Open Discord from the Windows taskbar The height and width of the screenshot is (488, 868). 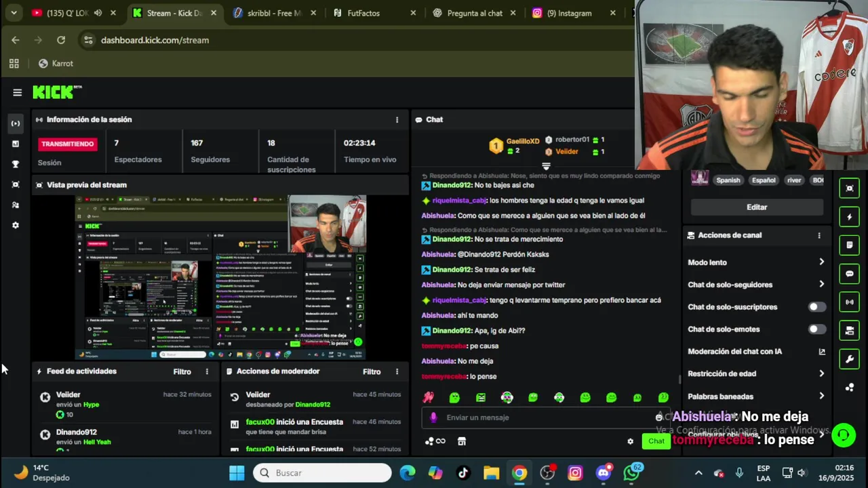(x=604, y=472)
